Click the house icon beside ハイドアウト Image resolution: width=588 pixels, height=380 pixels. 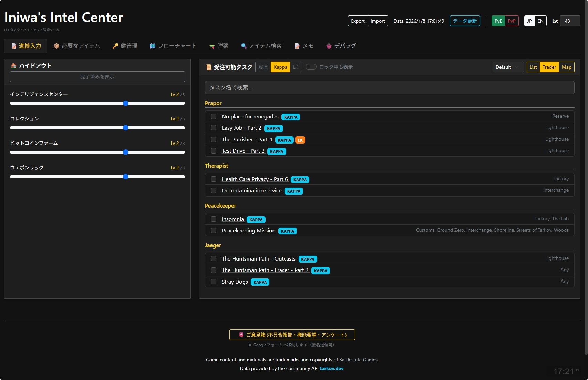coord(14,66)
